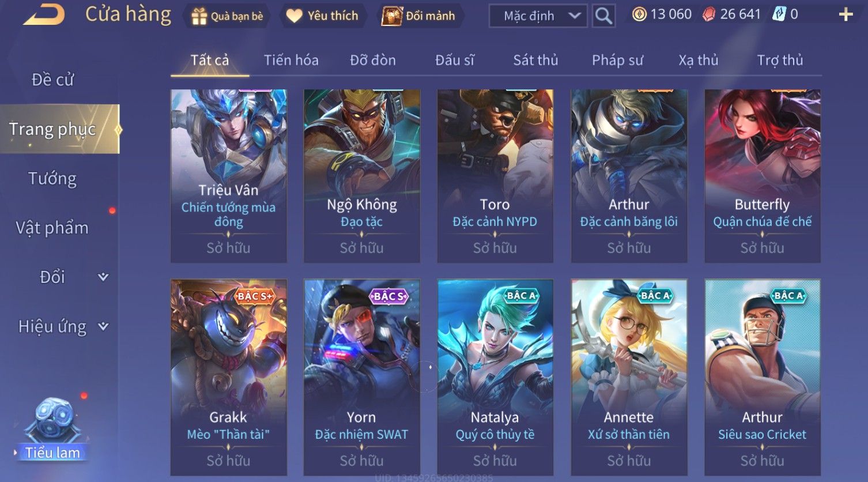
Task: Open the search magnifier icon
Action: pyautogui.click(x=603, y=16)
